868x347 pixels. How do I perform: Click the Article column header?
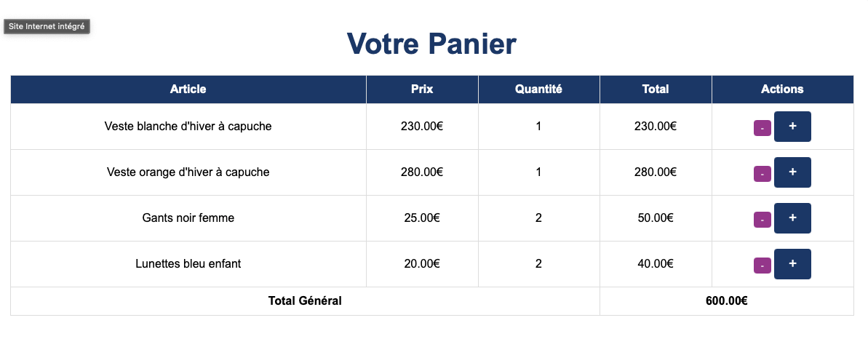pos(188,89)
